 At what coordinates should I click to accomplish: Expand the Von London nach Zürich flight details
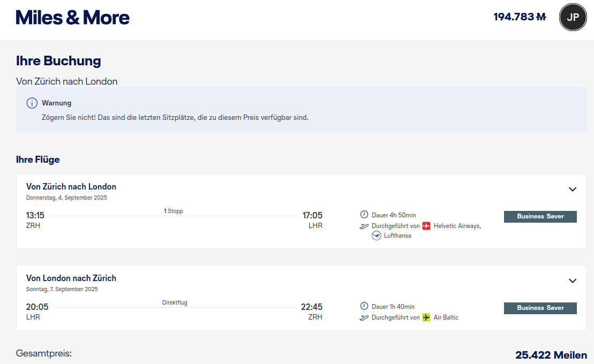click(573, 280)
